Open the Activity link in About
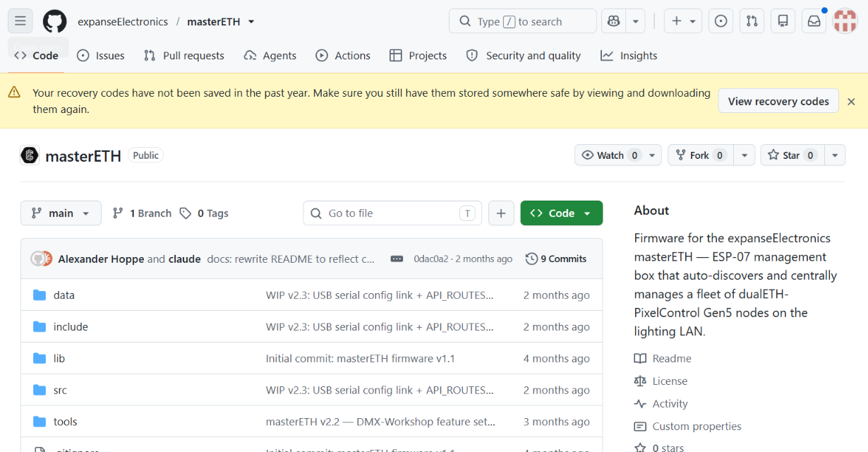 661,404
